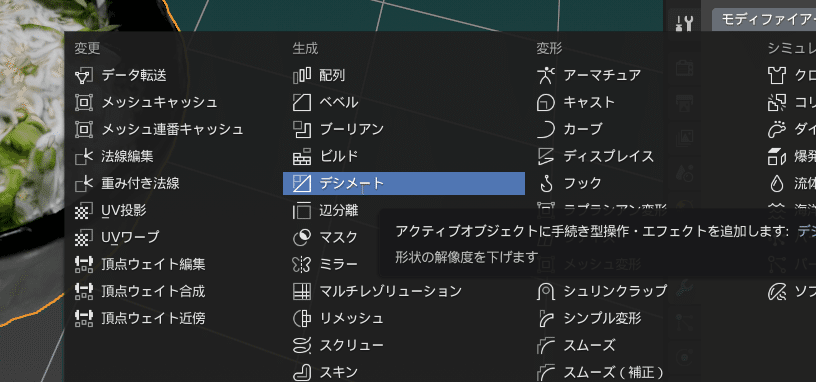The height and width of the screenshot is (382, 816).
Task: Click the ミラー butterfly icon
Action: pos(302,264)
